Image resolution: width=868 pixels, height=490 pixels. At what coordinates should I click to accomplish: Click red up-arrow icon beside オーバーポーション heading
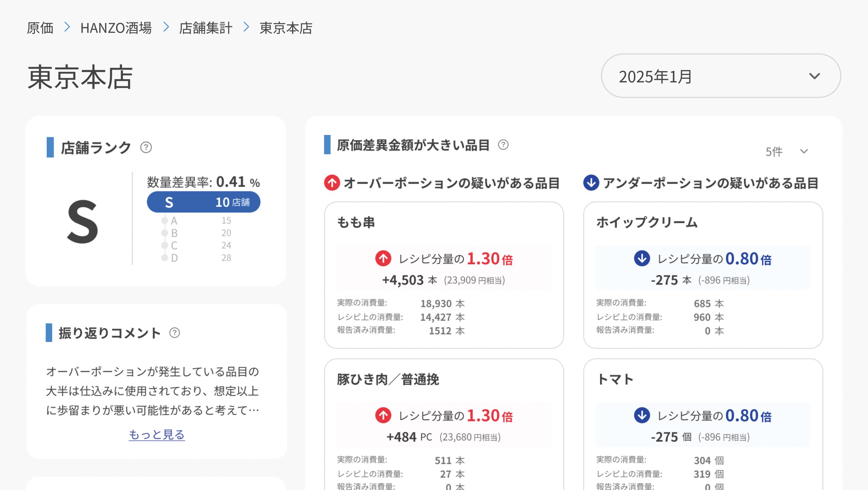[x=332, y=183]
